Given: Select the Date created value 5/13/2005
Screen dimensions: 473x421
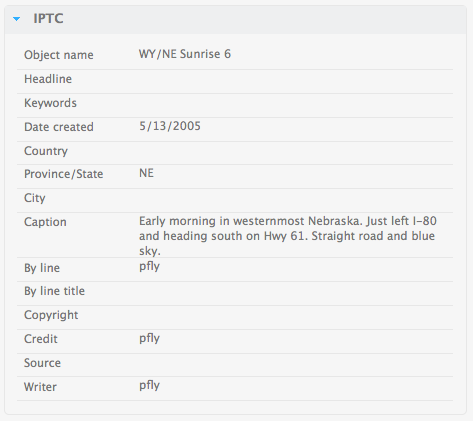Looking at the screenshot, I should point(170,126).
